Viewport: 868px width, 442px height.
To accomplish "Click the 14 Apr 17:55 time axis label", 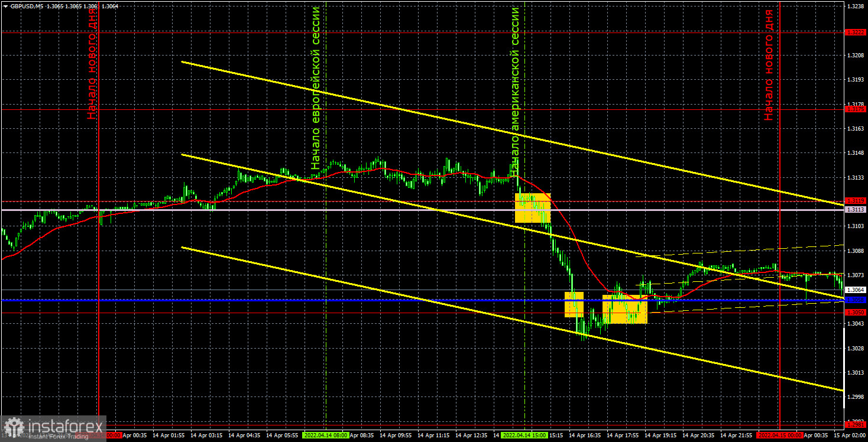I will point(624,435).
